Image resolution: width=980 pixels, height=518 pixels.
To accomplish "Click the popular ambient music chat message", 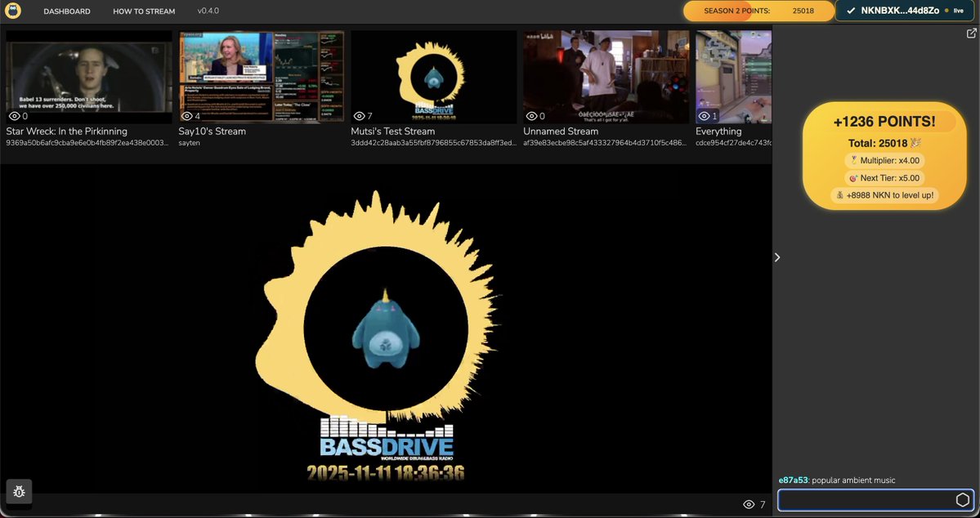I will 853,480.
